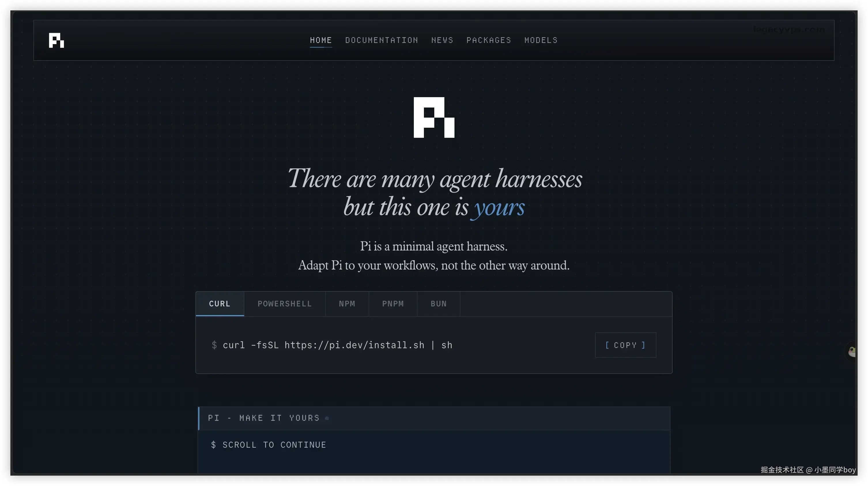Open the Documentation page
The height and width of the screenshot is (486, 868).
point(382,40)
